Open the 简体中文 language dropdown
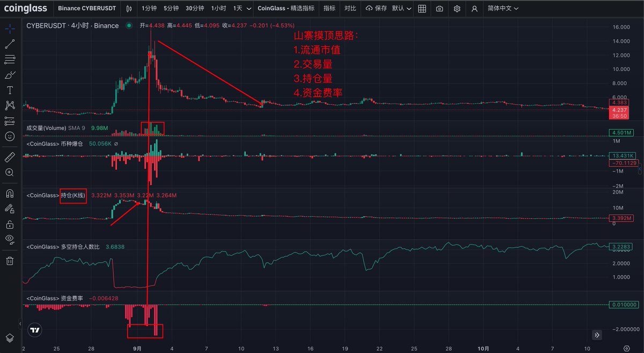This screenshot has width=644, height=353. click(x=503, y=9)
